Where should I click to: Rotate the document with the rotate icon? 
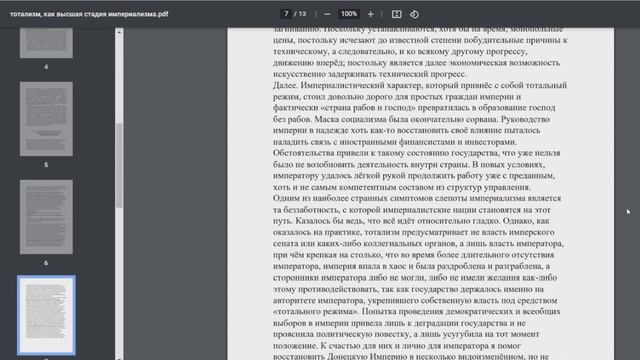414,14
